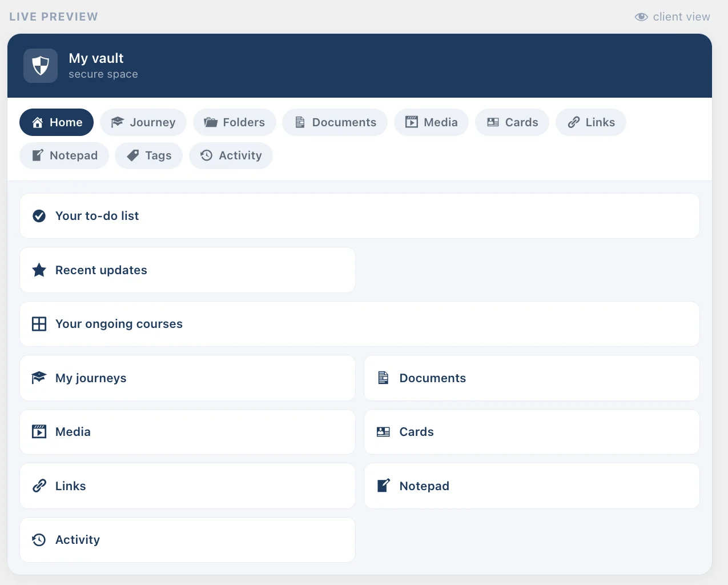Screen dimensions: 728x585
Task: Open the Recent updates card
Action: [188, 270]
